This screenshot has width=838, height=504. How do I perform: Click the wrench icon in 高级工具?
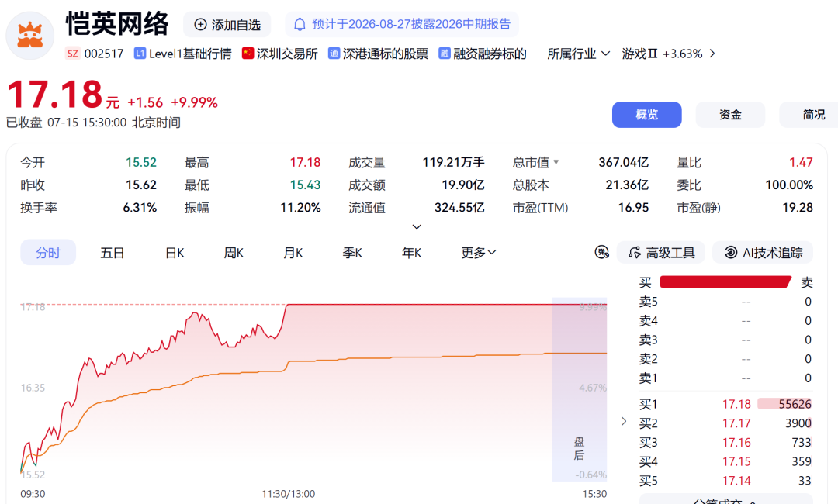pyautogui.click(x=635, y=253)
